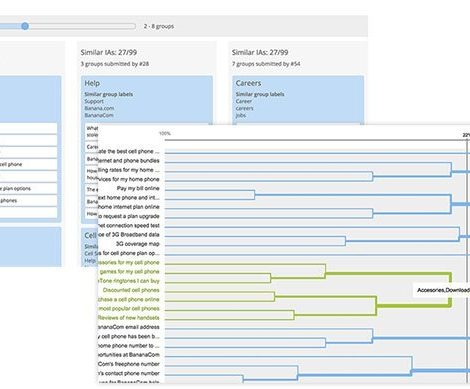Select the 'plan options' card in left group

point(28,189)
